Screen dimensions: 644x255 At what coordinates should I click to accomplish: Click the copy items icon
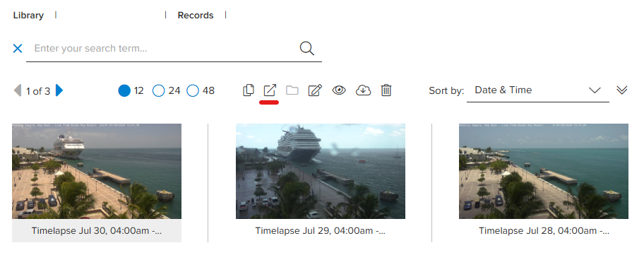[248, 90]
